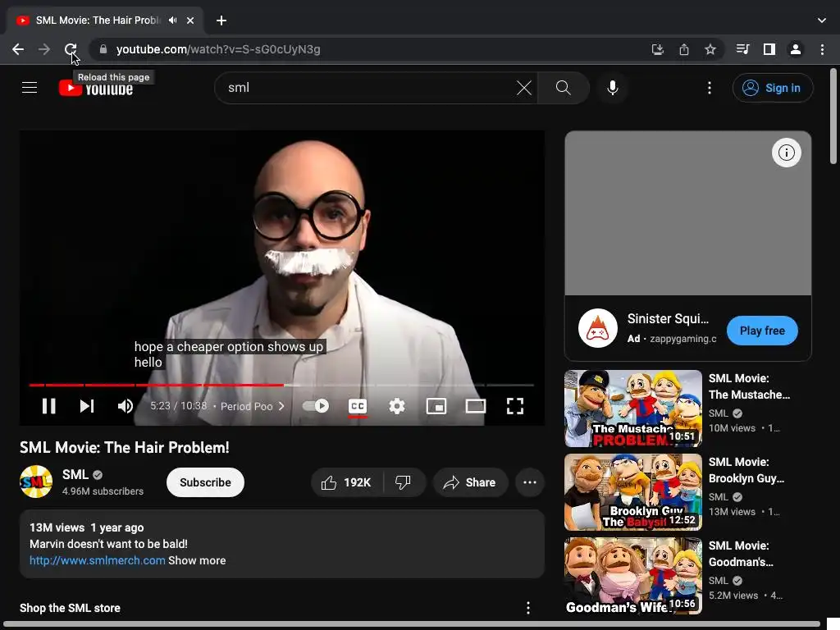Open the tab search dropdown arrow
The image size is (840, 630).
(x=822, y=21)
